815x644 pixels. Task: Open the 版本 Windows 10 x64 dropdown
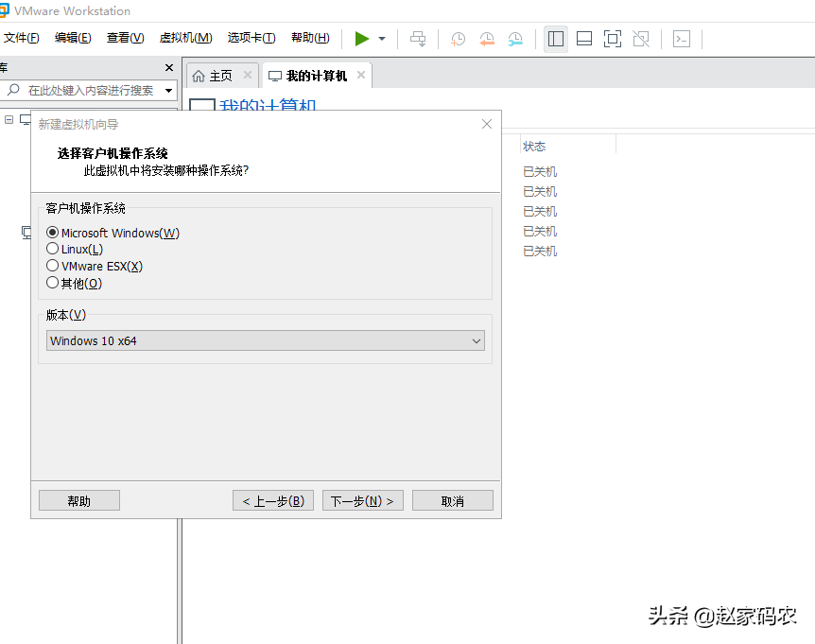click(x=266, y=340)
